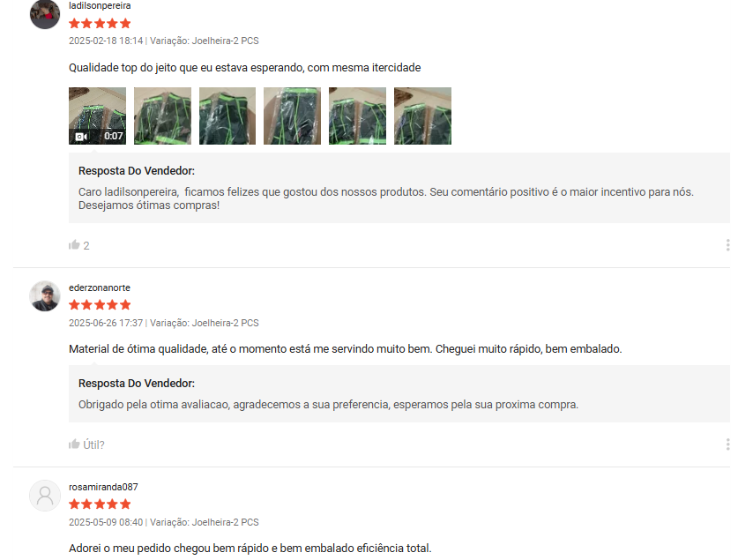The width and height of the screenshot is (738, 560).
Task: Click rosamiranda087's five-star rating
Action: 100,504
